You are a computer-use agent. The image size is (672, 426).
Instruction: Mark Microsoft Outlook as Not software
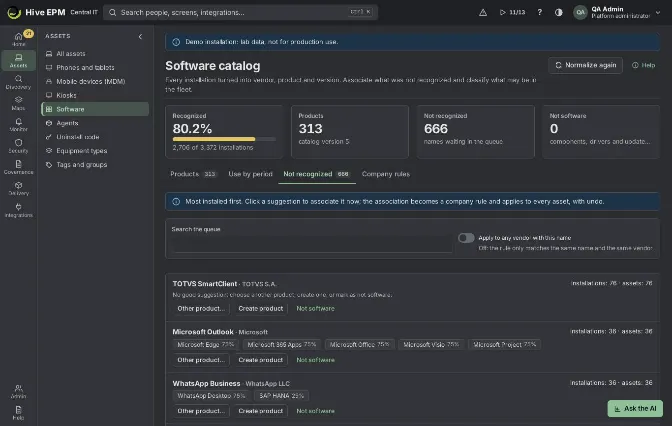click(x=315, y=360)
